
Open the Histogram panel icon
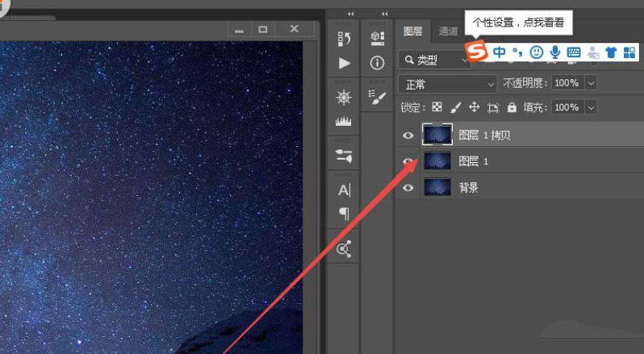(345, 122)
